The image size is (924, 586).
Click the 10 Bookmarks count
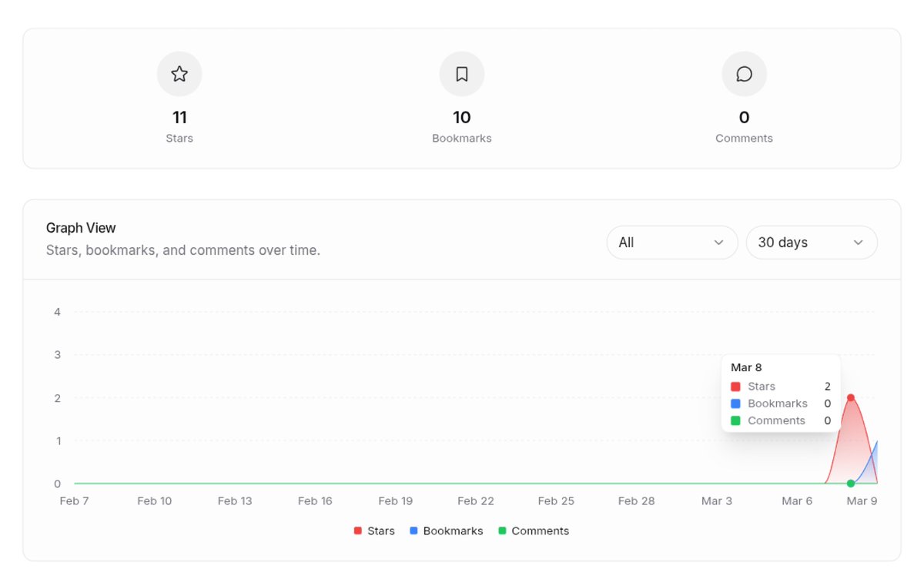462,117
